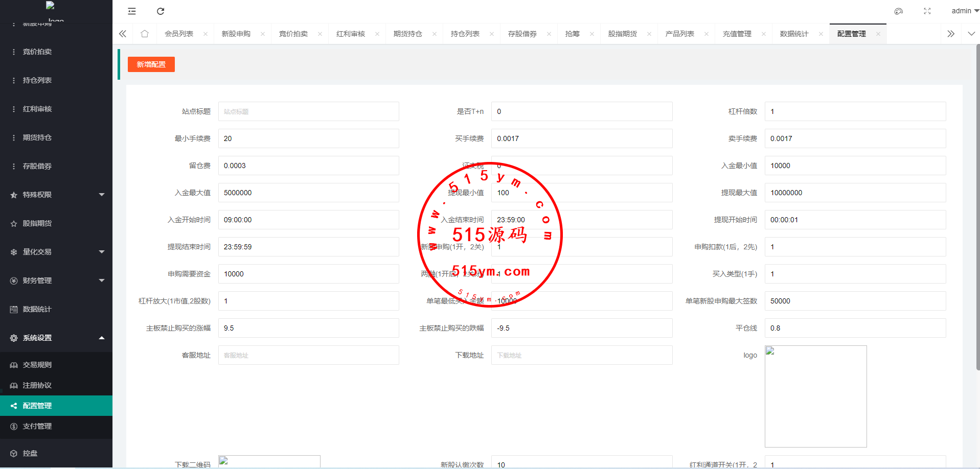This screenshot has height=469, width=980.
Task: Open 支付管理 in the sidebar
Action: click(x=37, y=426)
